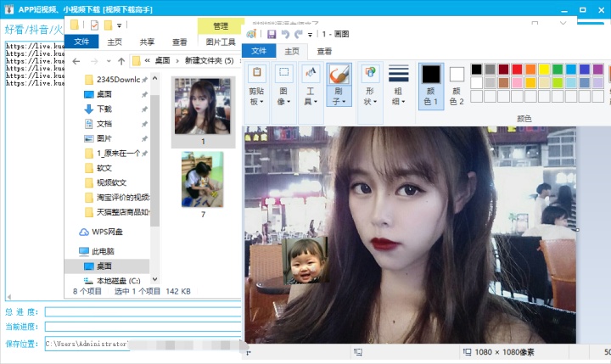Click the 管理 contextual tab header
This screenshot has width=611, height=364.
click(221, 26)
